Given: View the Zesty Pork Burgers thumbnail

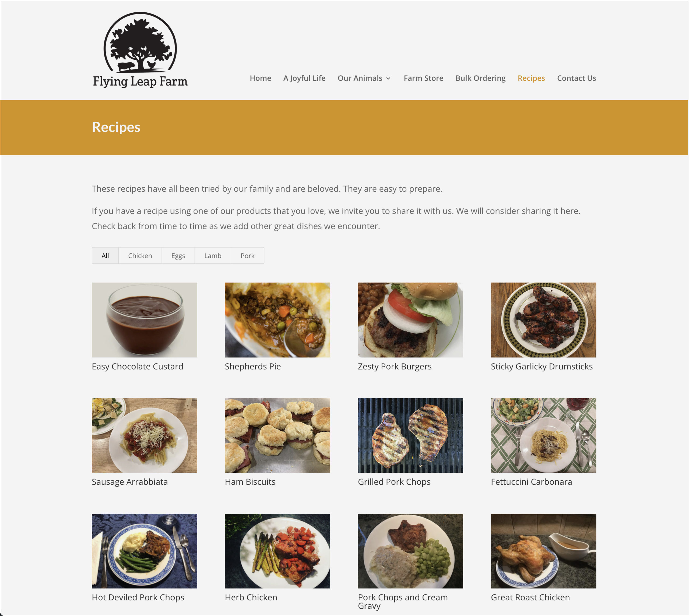Looking at the screenshot, I should (x=410, y=320).
